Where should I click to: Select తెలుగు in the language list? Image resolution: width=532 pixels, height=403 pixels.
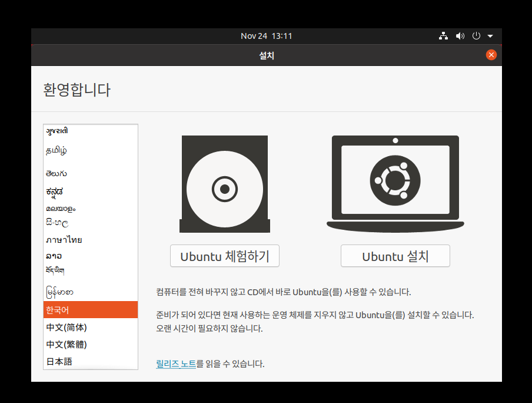[x=91, y=174]
